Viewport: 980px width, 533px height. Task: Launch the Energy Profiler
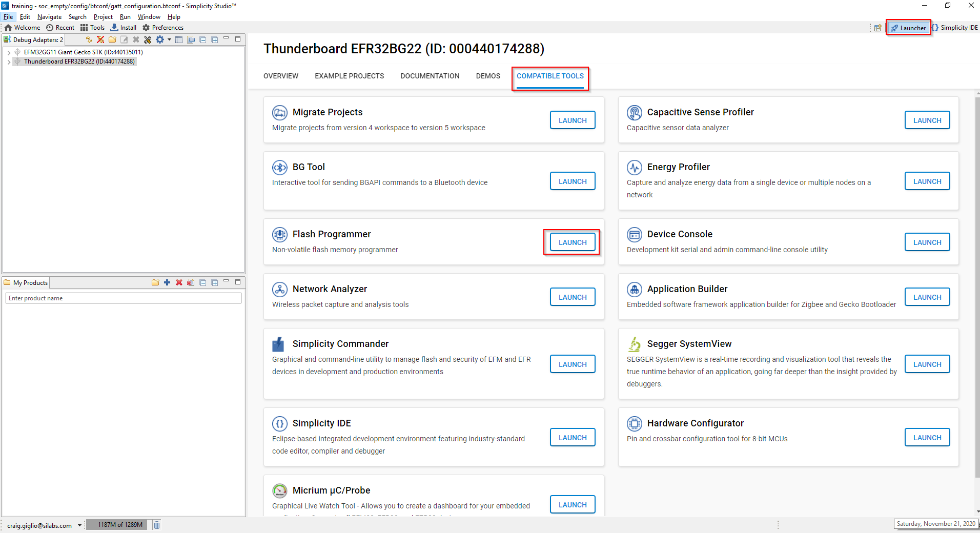927,181
